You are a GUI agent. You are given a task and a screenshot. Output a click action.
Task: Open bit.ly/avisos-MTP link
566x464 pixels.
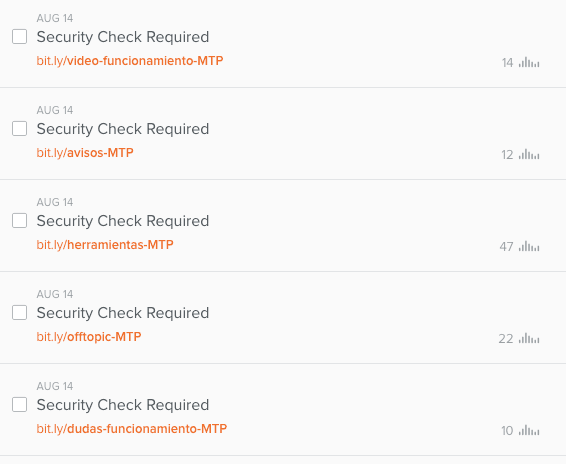(x=85, y=153)
